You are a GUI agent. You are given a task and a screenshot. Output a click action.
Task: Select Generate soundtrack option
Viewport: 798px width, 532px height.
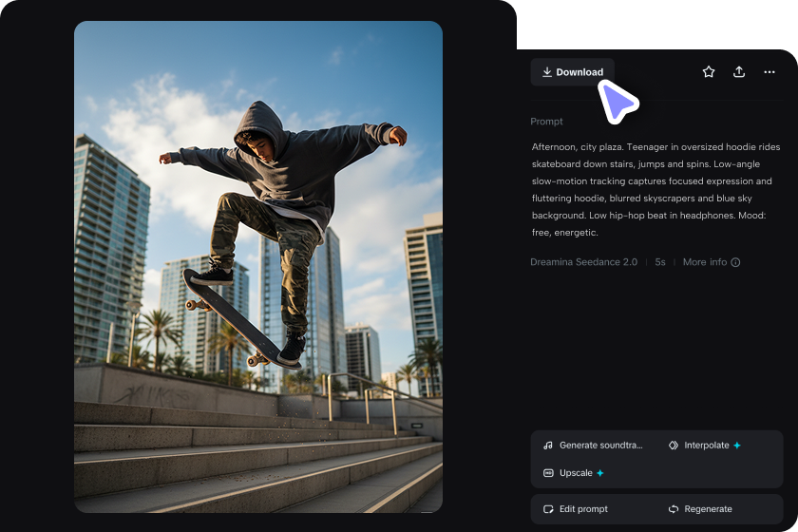point(594,446)
